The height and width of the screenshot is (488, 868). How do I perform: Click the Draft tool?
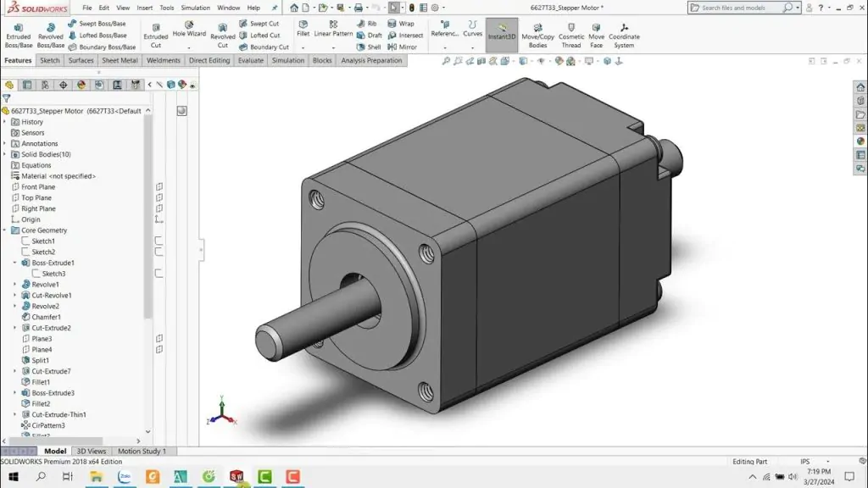[369, 36]
